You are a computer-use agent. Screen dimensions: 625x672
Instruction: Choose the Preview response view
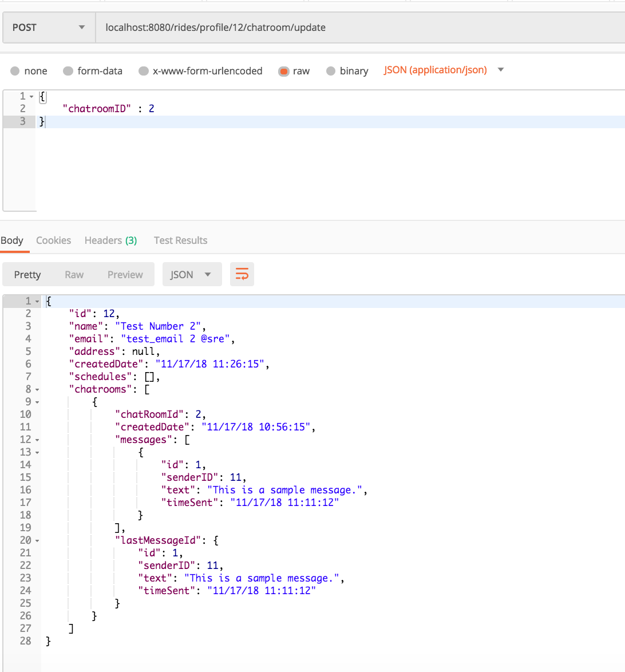click(x=125, y=275)
